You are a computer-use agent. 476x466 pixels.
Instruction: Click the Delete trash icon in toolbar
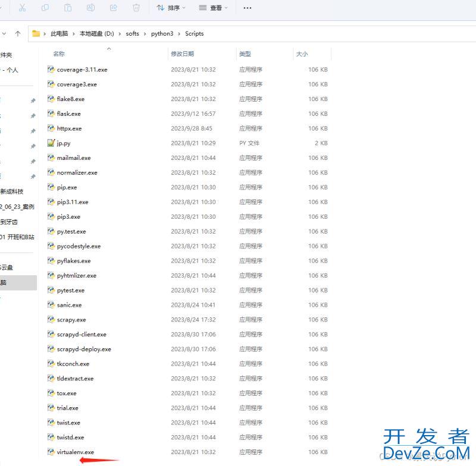pos(136,8)
